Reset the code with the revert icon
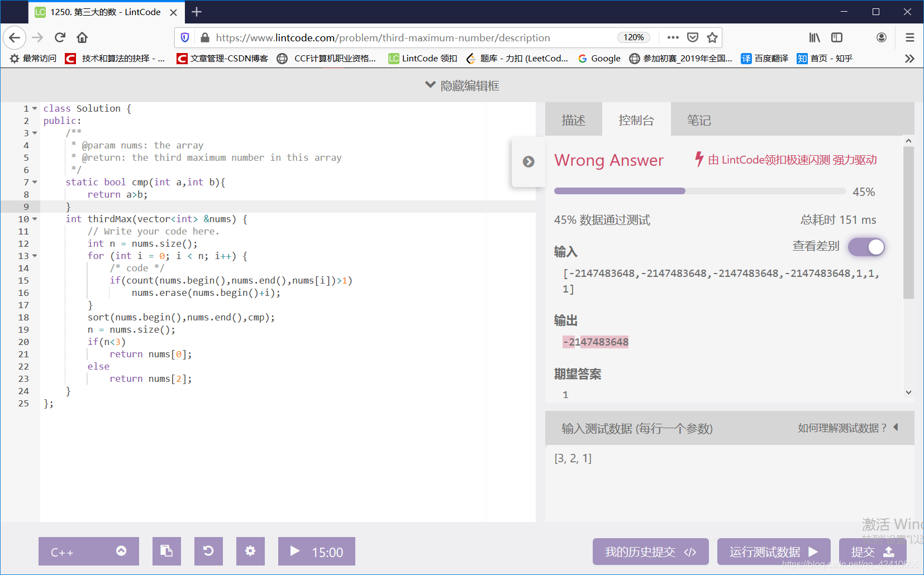 [x=208, y=552]
